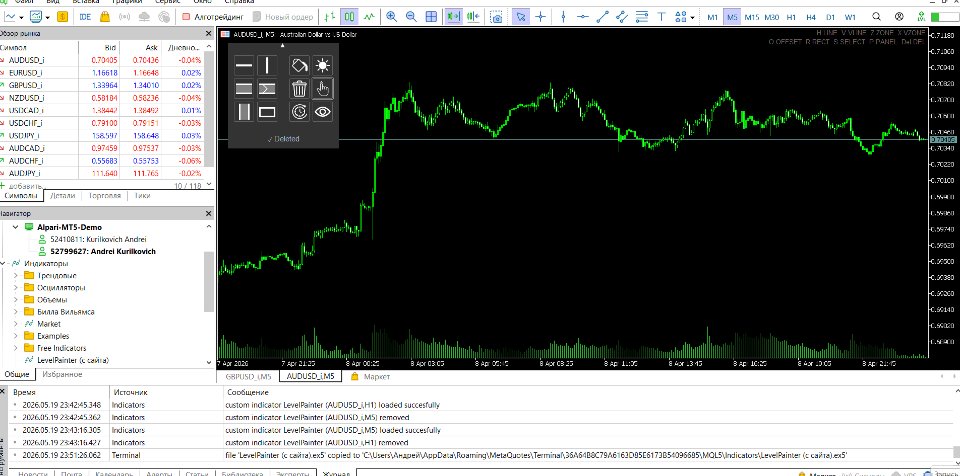Screen dimensions: 960x476
Task: Switch timeframe to M1
Action: point(712,17)
